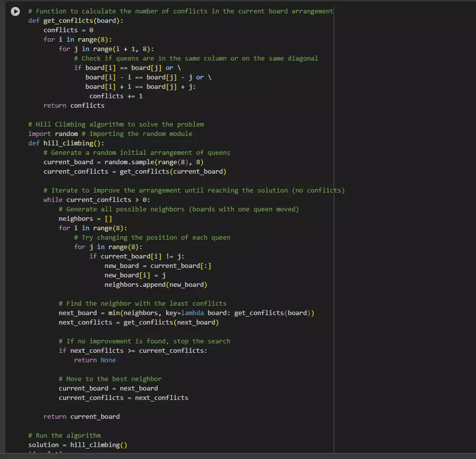
Task: Click the comment 'Move to the best neighbor'
Action: click(x=110, y=379)
